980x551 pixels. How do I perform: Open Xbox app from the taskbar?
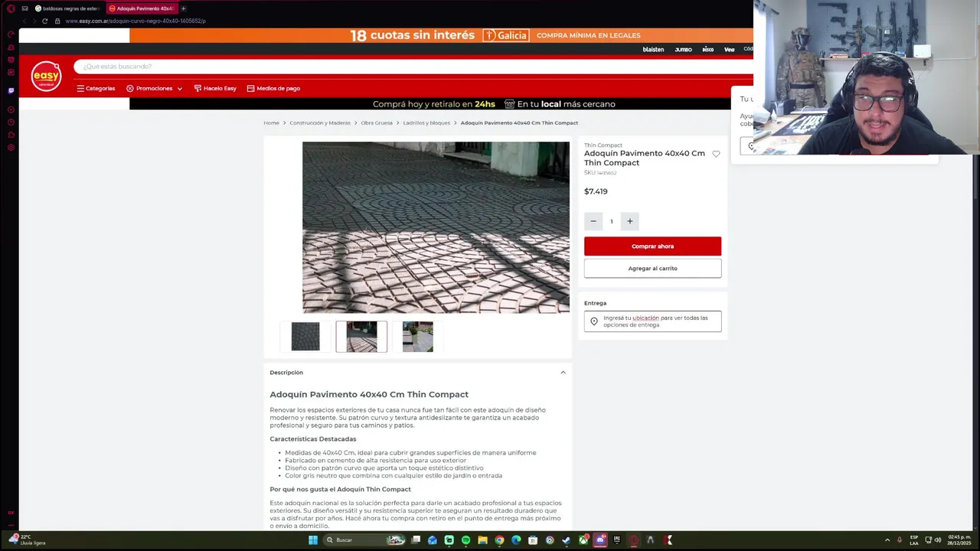pyautogui.click(x=583, y=540)
